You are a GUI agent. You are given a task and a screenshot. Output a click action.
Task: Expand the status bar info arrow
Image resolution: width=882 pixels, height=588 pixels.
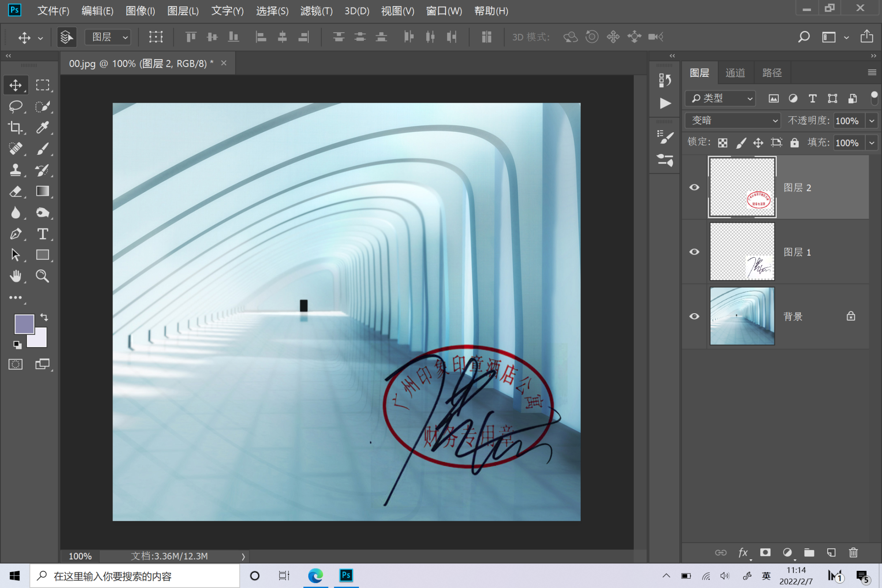243,556
